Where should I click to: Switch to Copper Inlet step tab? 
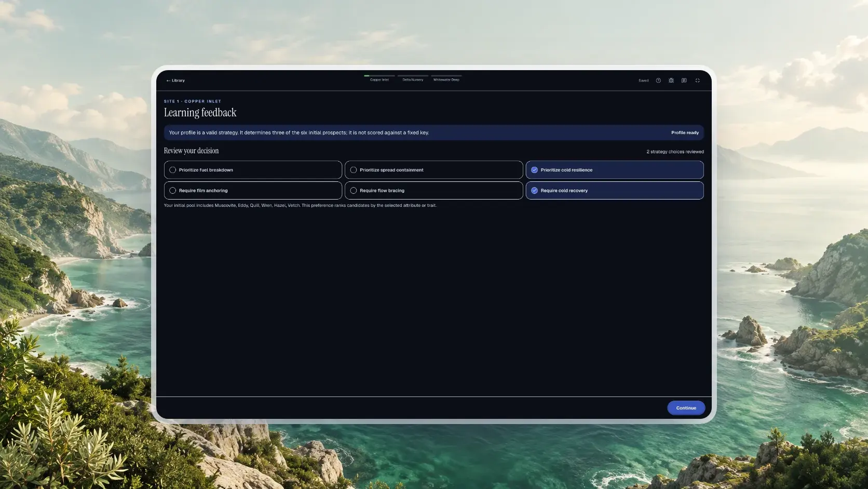point(379,78)
